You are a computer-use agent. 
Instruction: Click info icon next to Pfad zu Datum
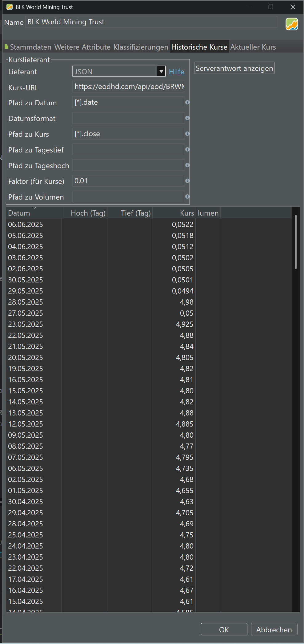[187, 102]
